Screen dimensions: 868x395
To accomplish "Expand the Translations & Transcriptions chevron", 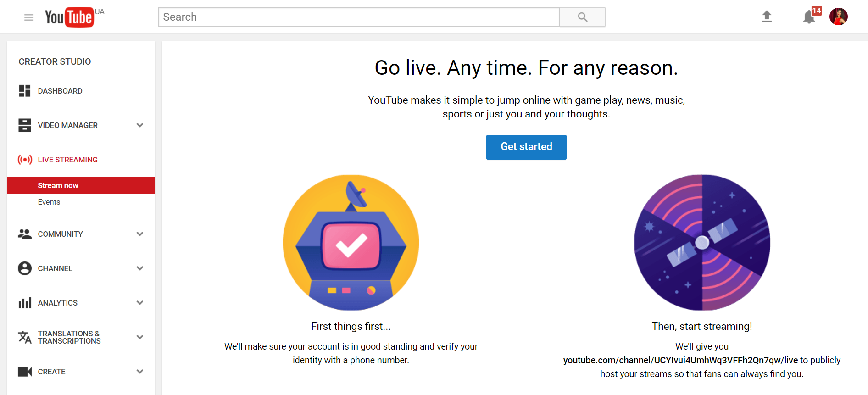I will 140,337.
